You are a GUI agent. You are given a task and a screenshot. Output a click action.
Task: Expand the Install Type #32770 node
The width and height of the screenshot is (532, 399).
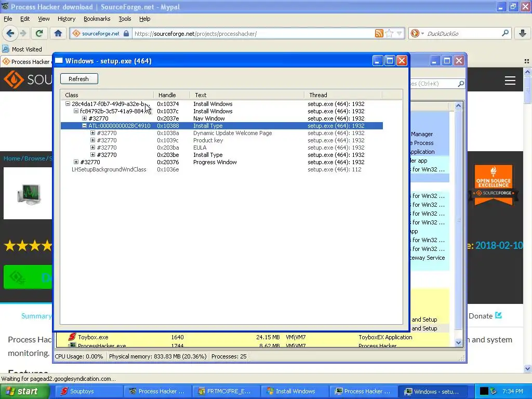point(92,155)
